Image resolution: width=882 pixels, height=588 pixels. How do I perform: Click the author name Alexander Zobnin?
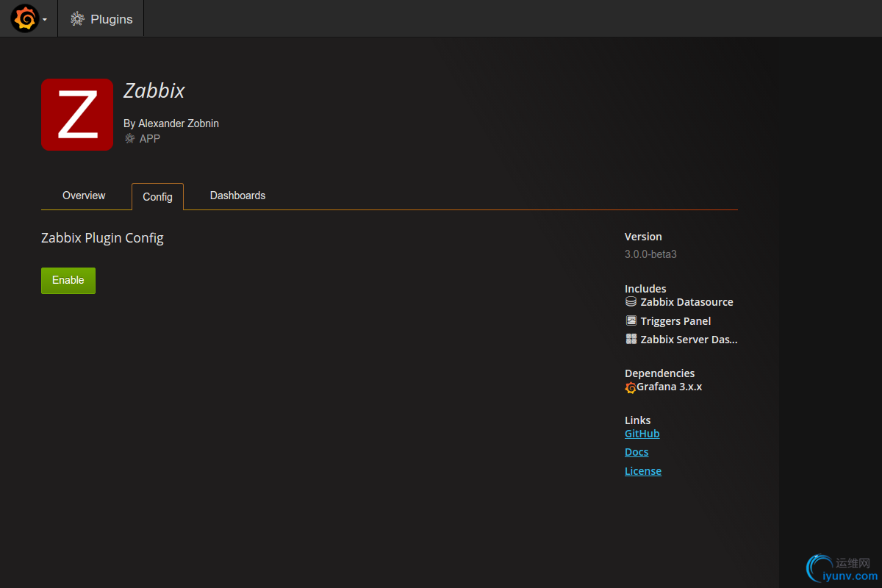click(179, 123)
